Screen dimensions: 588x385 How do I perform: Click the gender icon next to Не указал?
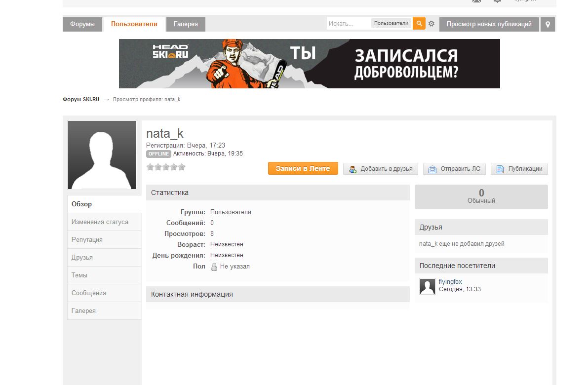click(x=214, y=267)
